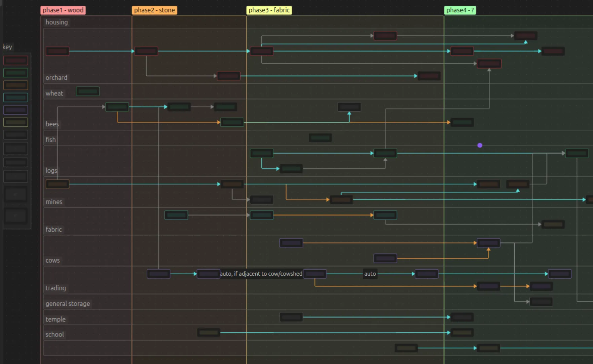This screenshot has height=364, width=593.
Task: Click the green swatch at key's second position
Action: 15,73
